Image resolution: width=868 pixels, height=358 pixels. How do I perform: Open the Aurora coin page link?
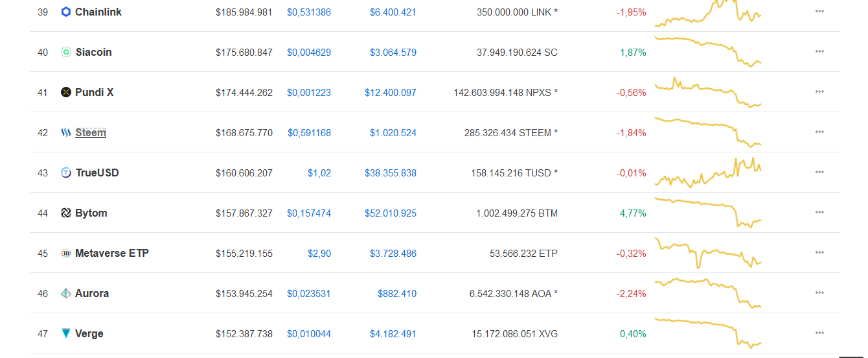point(92,293)
